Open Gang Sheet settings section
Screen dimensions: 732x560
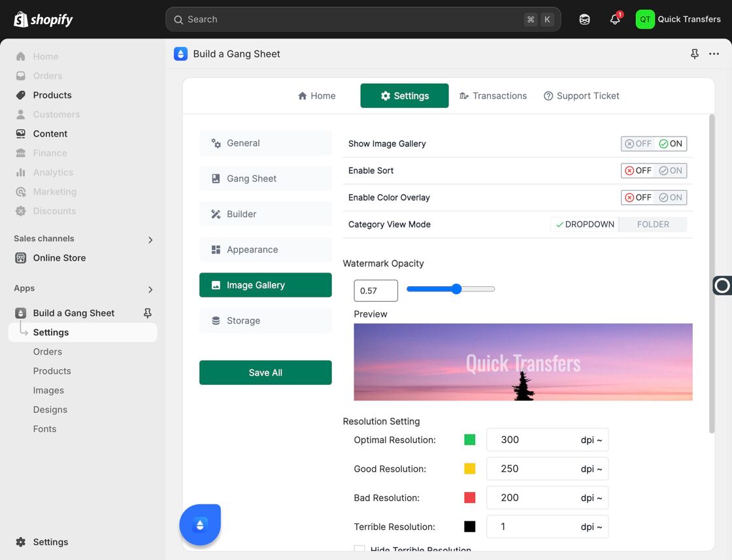265,179
